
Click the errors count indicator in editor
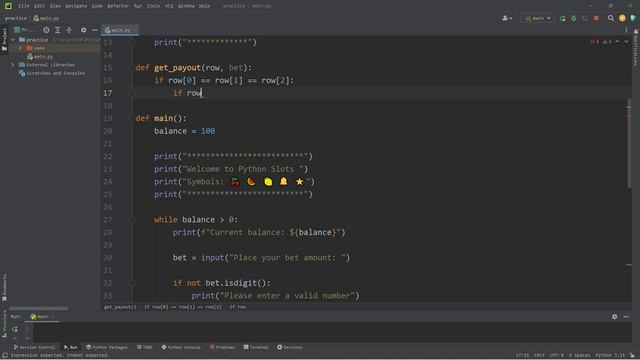click(x=595, y=42)
